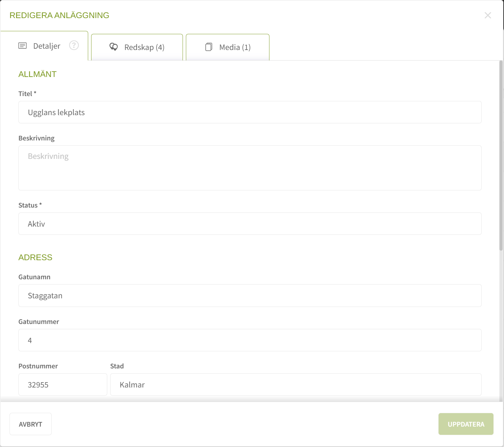Viewport: 504px width, 447px height.
Task: Select the Gatunamn field containing Staggatan
Action: point(250,295)
